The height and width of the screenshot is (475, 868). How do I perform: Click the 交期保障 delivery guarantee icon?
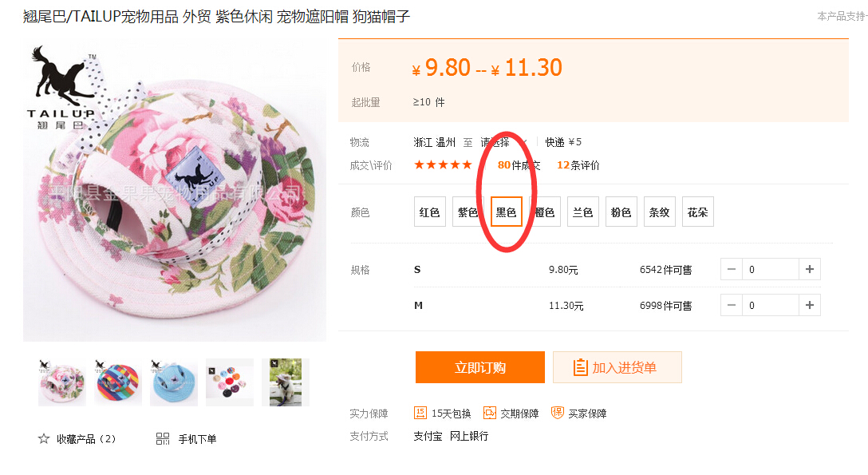point(490,413)
